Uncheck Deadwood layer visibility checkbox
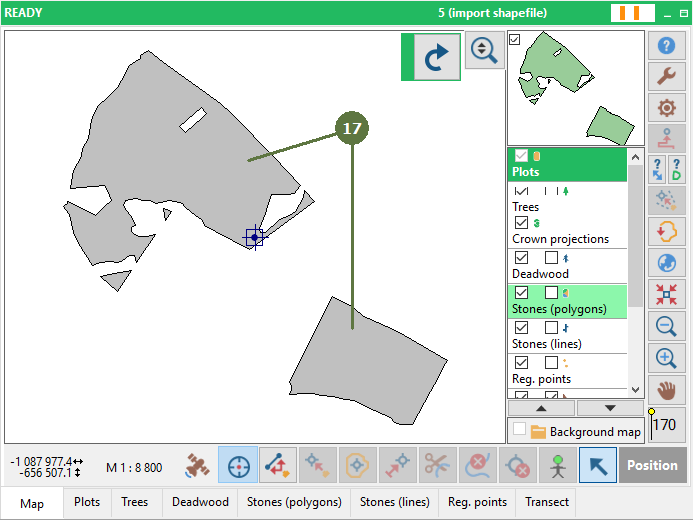Screen dimensions: 693x520 [x=521, y=258]
